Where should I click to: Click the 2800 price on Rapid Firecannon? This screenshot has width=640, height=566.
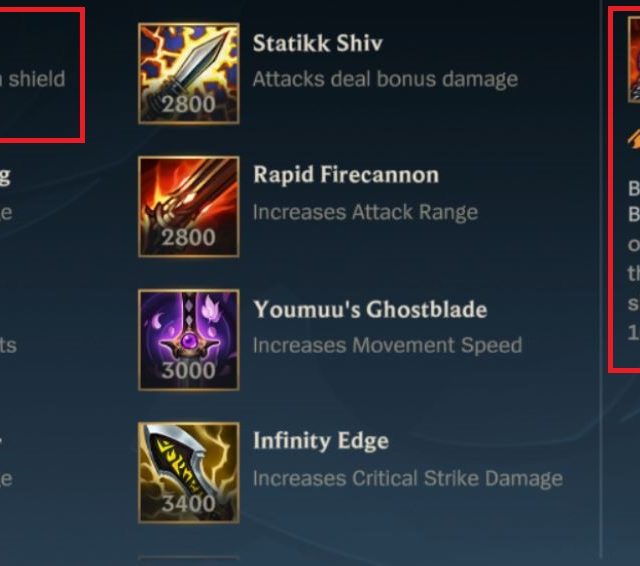tap(189, 237)
